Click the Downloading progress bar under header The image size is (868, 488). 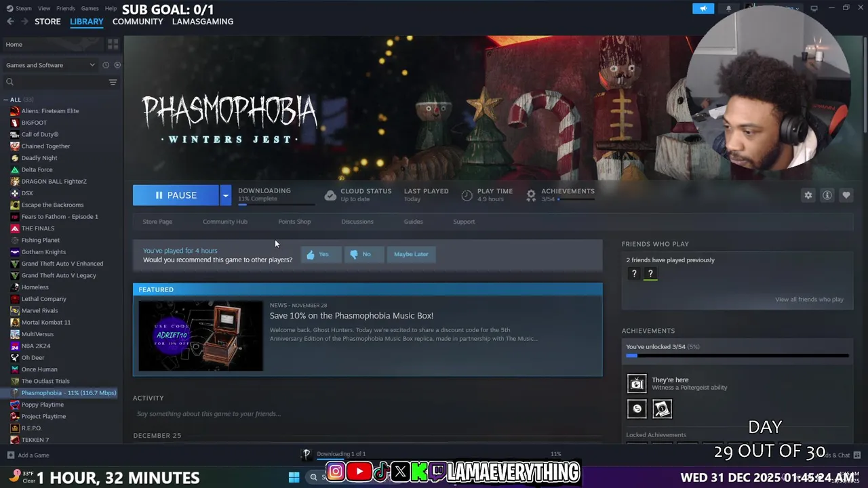pyautogui.click(x=276, y=203)
